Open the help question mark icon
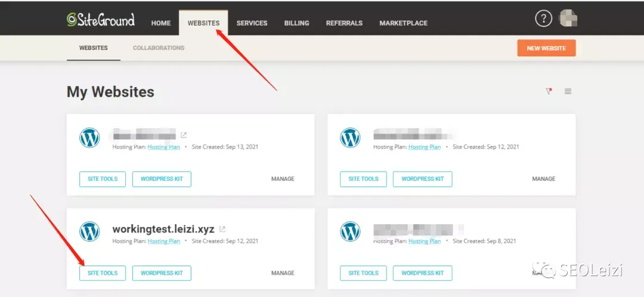 click(x=543, y=18)
